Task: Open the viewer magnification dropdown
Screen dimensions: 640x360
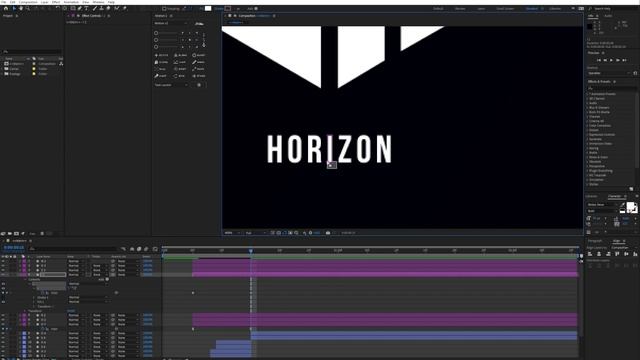Action: pos(233,233)
